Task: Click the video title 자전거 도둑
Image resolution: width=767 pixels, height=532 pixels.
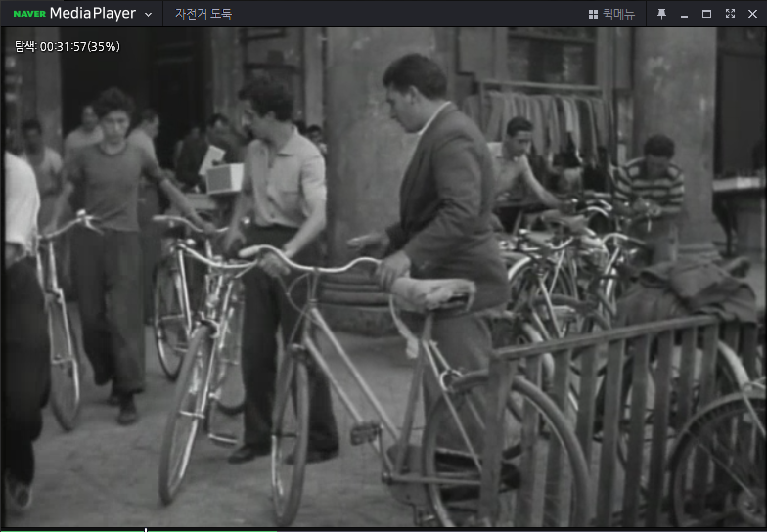Action: 203,14
